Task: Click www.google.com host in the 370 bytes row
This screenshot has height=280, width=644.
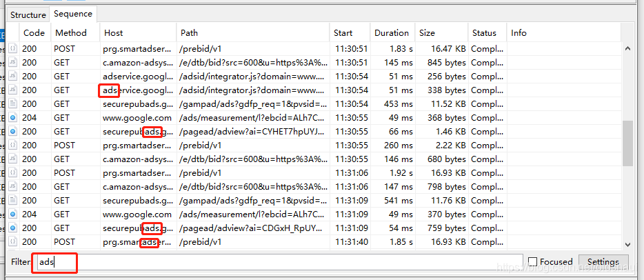Action: point(137,214)
